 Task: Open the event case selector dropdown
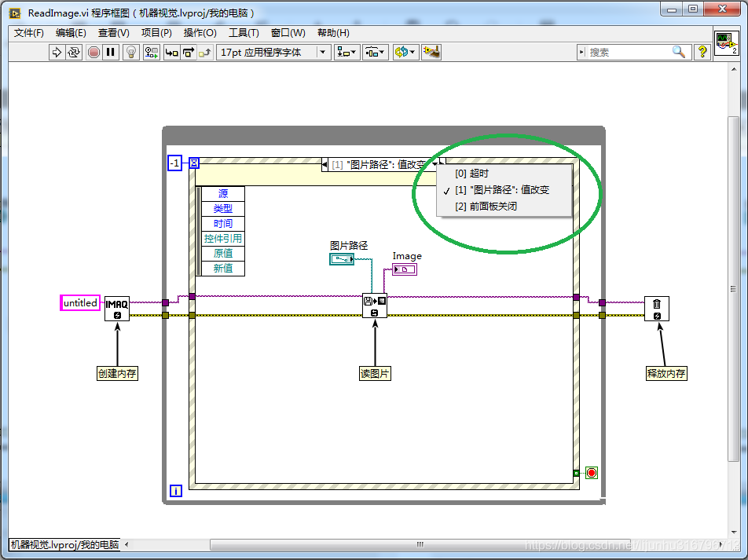click(434, 164)
